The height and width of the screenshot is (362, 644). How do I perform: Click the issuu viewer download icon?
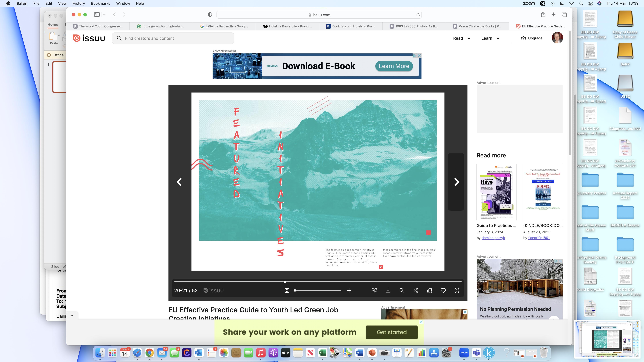pos(388,291)
